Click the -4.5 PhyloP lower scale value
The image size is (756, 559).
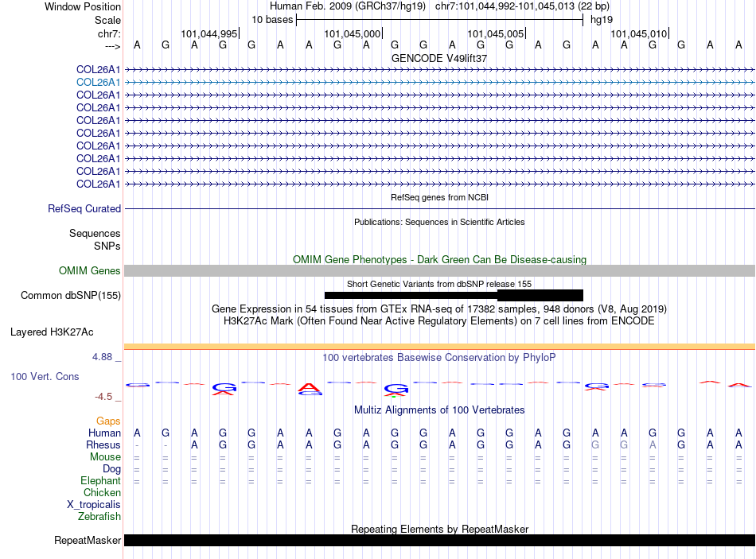coord(103,397)
